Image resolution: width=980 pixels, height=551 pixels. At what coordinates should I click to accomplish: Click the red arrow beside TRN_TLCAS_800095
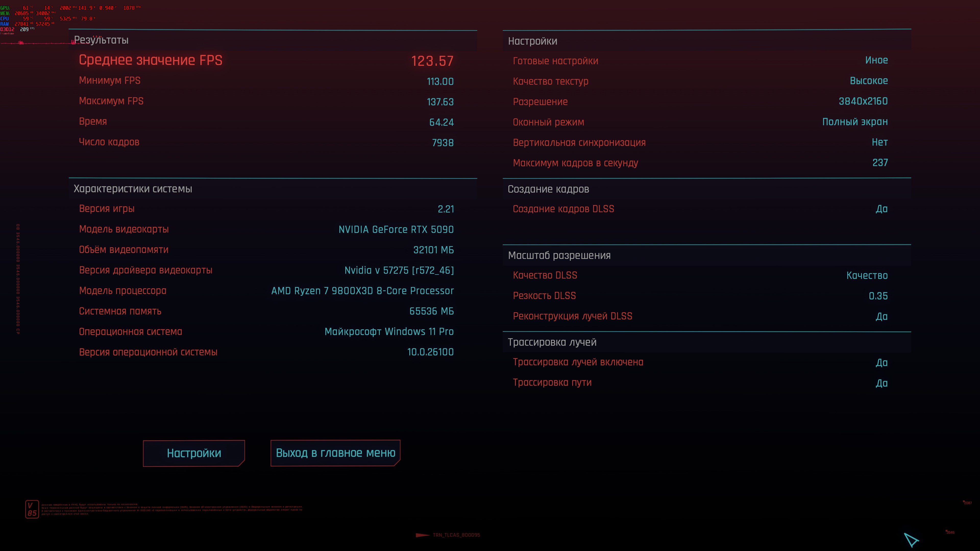coord(422,535)
